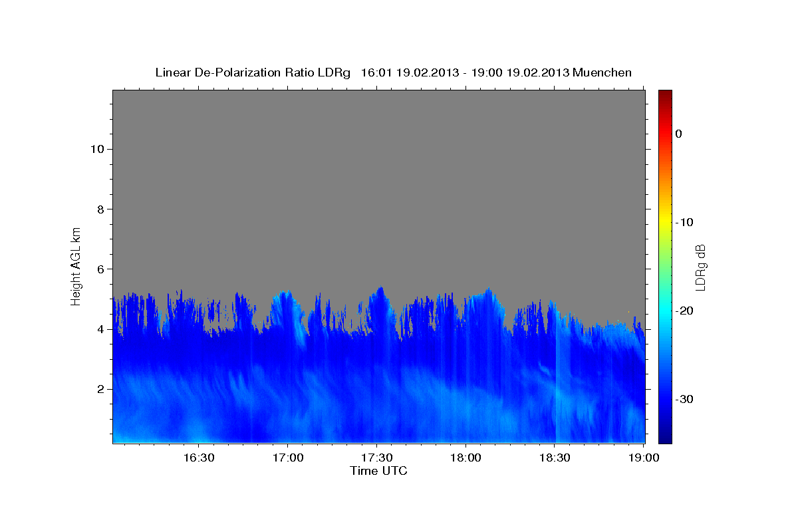Click the 'Time UTC' axis label

pos(378,471)
